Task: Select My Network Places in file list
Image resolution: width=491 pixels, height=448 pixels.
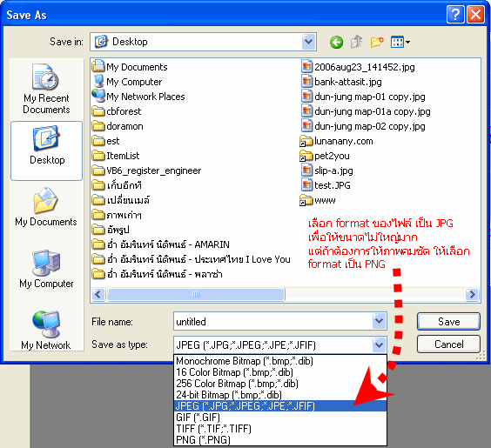Action: 138,97
